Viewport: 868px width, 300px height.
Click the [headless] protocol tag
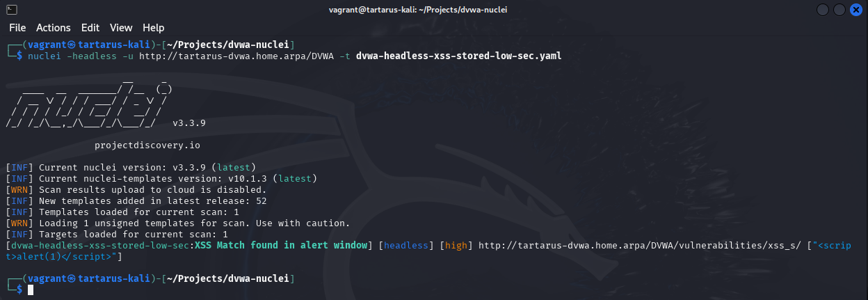pos(405,246)
